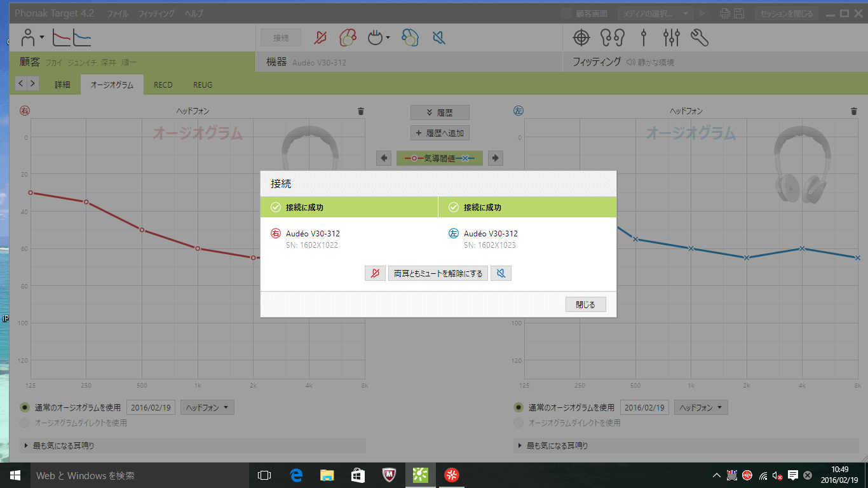Open the two-ears feedback test icon
Viewport: 868px width, 488px height.
[x=613, y=38]
